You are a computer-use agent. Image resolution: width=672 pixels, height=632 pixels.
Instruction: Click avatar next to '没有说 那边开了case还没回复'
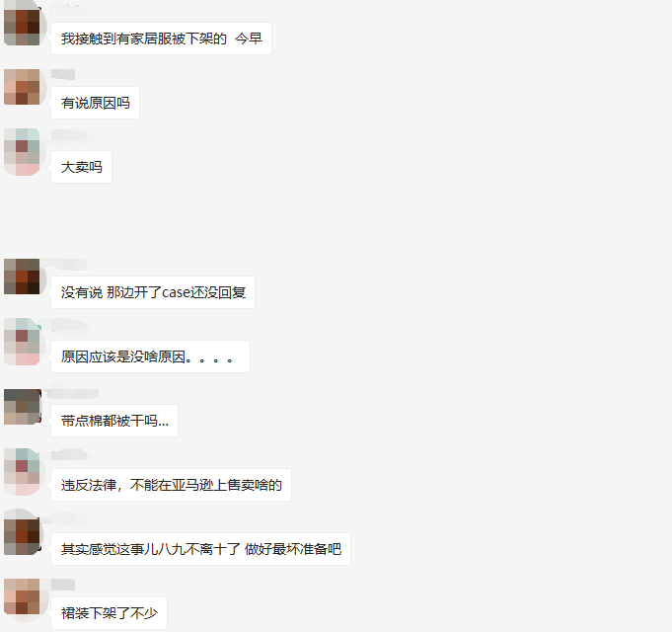coord(24,276)
